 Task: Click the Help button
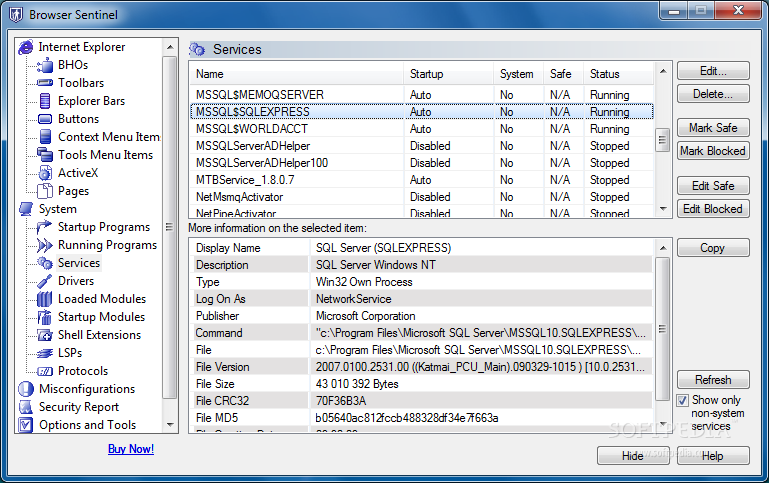click(713, 456)
